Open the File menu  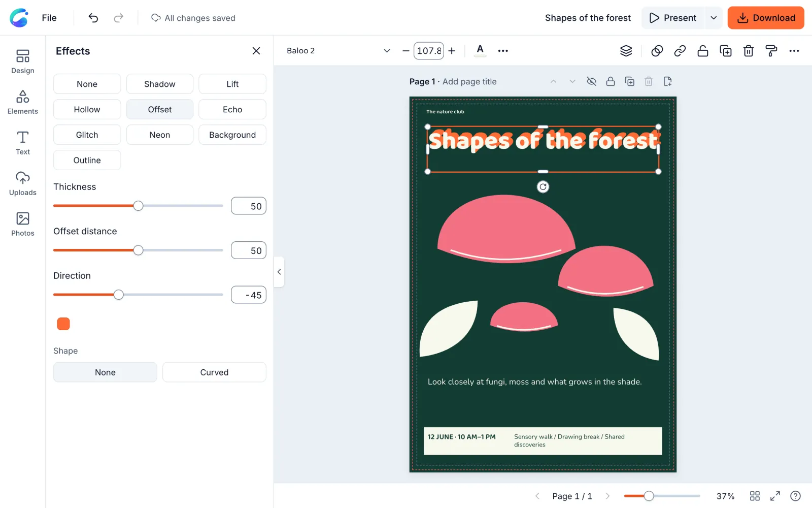(49, 18)
